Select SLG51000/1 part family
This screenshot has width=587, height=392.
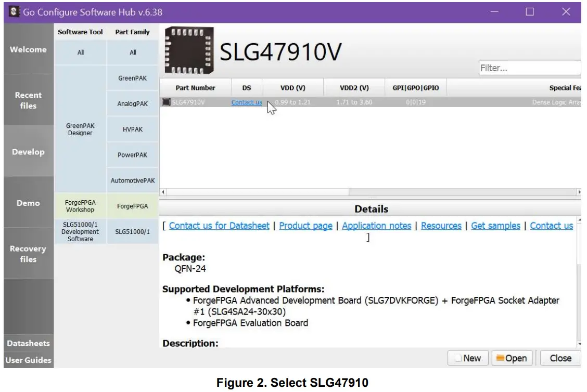pos(133,231)
